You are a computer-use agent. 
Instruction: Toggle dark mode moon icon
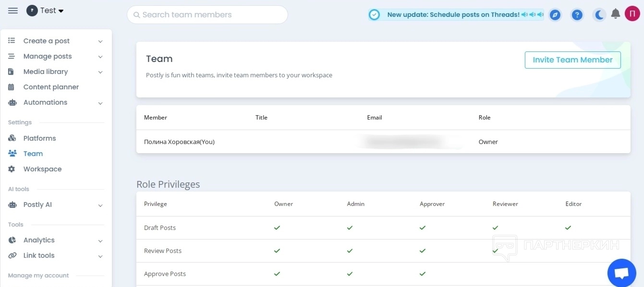click(599, 15)
